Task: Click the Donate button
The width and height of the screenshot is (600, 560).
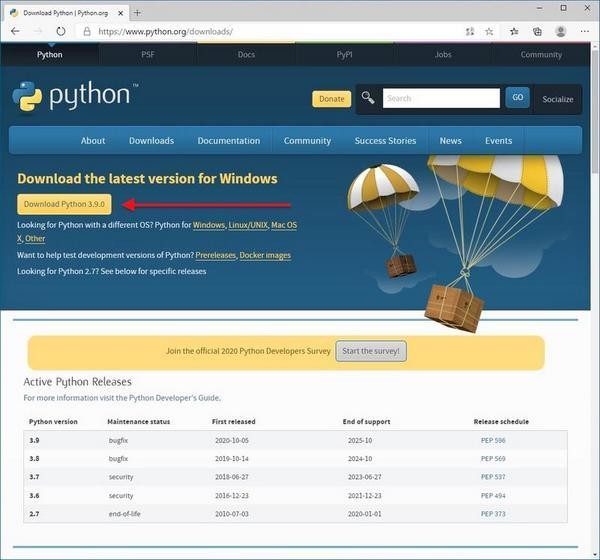Action: (331, 99)
